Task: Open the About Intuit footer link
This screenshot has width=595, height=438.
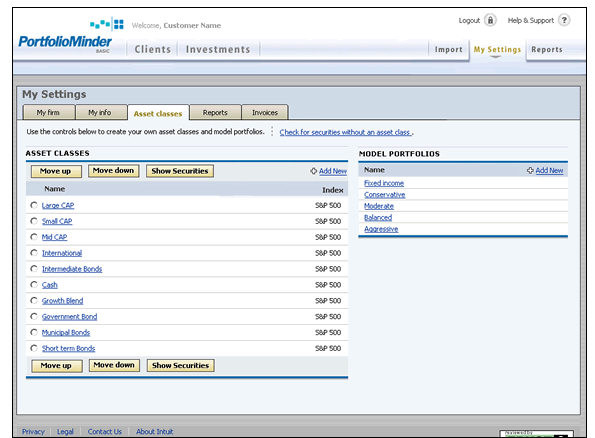Action: [x=154, y=432]
